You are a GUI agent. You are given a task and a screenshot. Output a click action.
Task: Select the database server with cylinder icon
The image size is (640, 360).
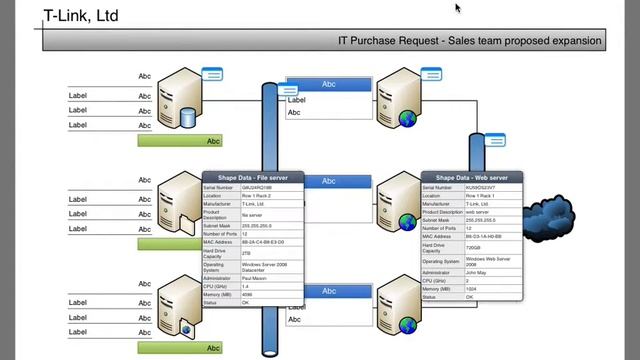[x=180, y=98]
